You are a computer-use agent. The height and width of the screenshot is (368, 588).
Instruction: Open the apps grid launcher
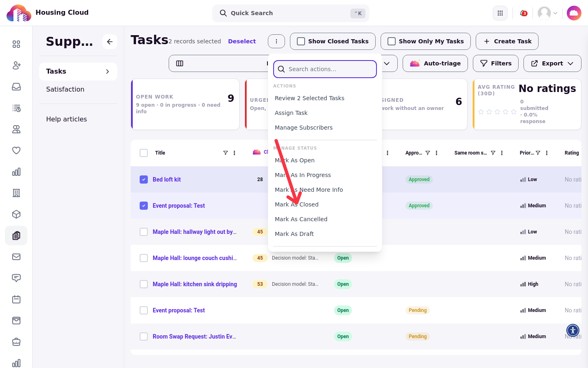pyautogui.click(x=500, y=13)
